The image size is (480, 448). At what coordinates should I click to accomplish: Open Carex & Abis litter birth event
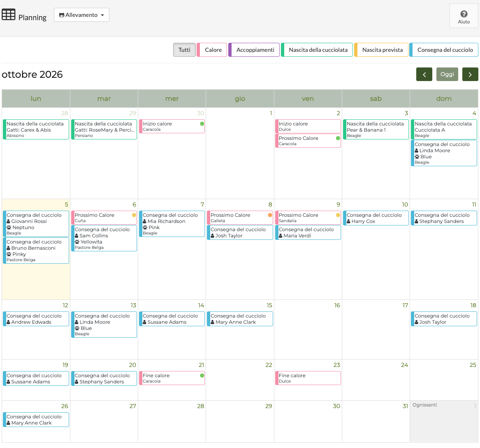tap(36, 130)
